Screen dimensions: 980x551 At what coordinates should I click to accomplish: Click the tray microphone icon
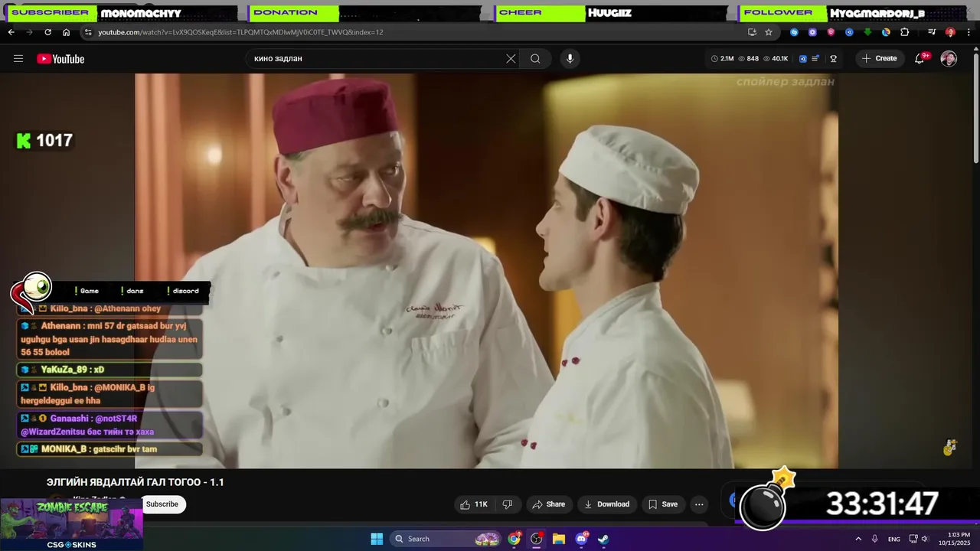pos(874,539)
